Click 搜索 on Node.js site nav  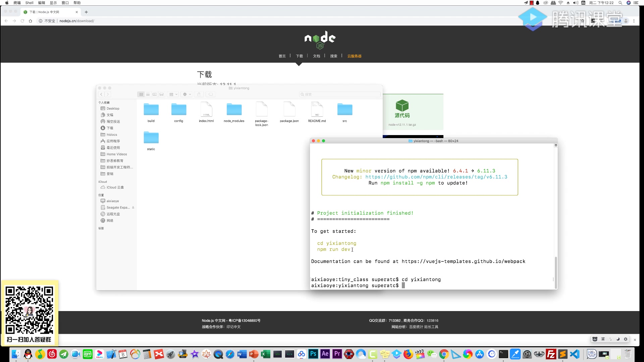[x=334, y=56]
